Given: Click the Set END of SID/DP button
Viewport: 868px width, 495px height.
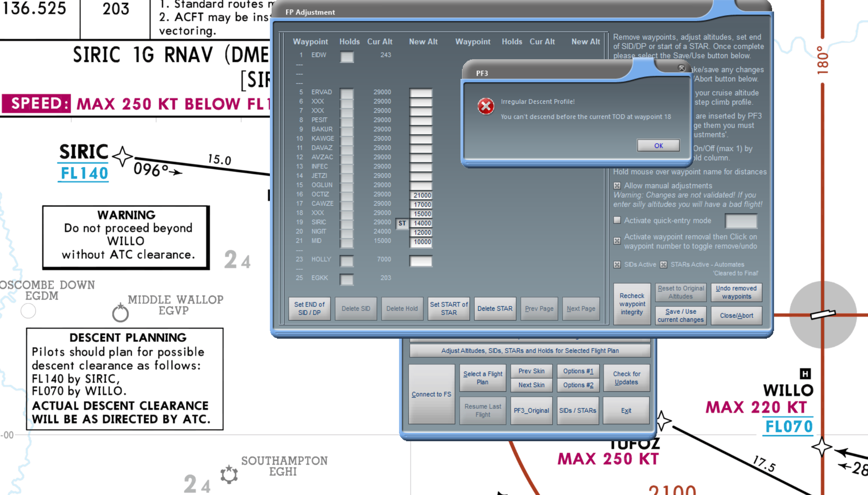Looking at the screenshot, I should pyautogui.click(x=309, y=308).
